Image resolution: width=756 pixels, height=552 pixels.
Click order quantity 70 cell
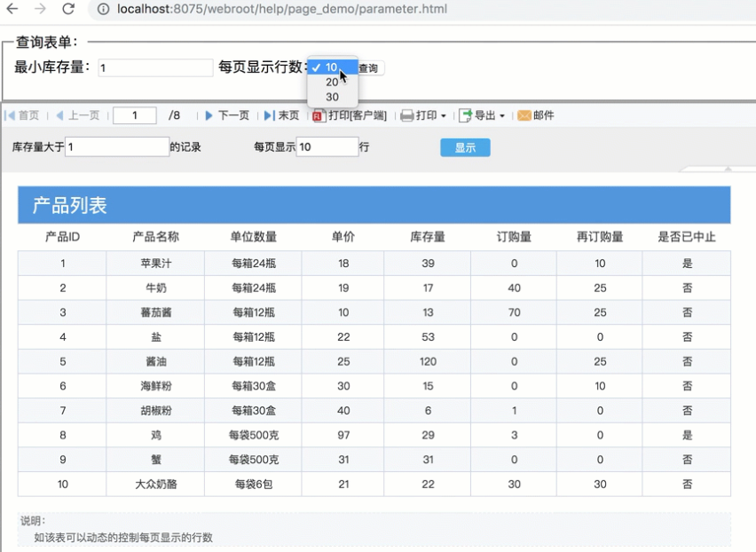[514, 312]
